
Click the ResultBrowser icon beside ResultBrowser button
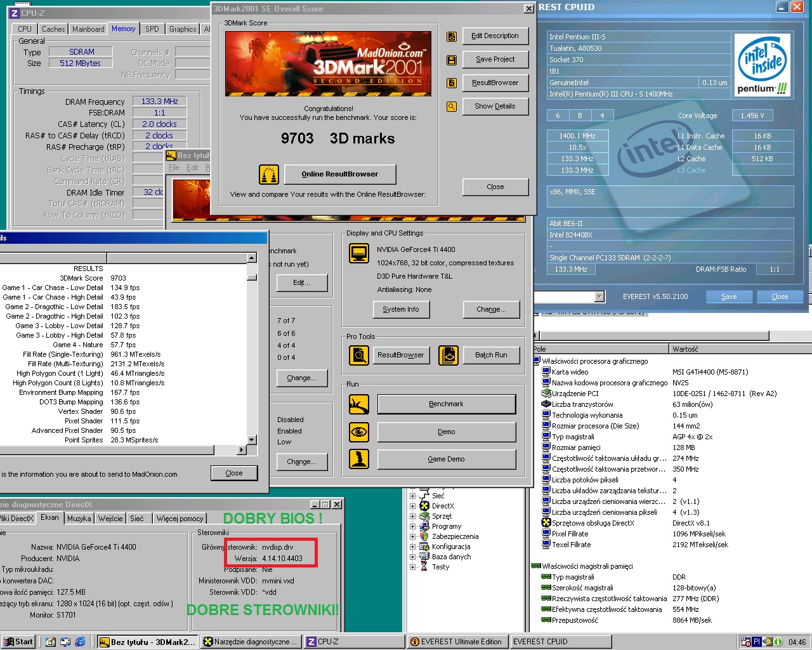coord(452,83)
